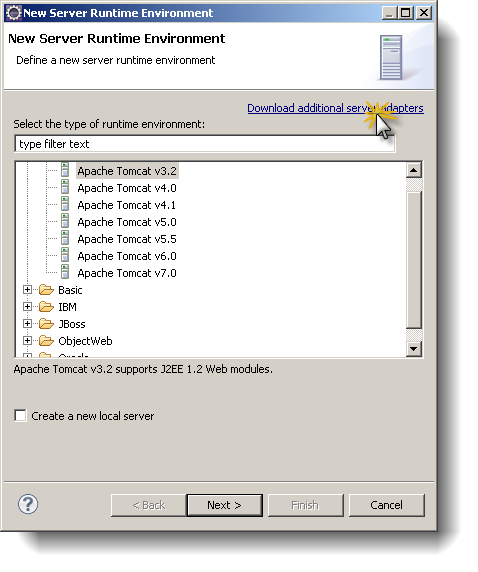Click the Cancel button
The width and height of the screenshot is (478, 572).
click(386, 505)
